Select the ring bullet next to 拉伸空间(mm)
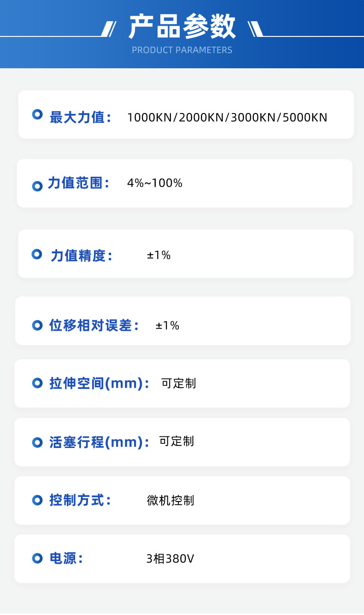This screenshot has height=615, width=364. [37, 383]
